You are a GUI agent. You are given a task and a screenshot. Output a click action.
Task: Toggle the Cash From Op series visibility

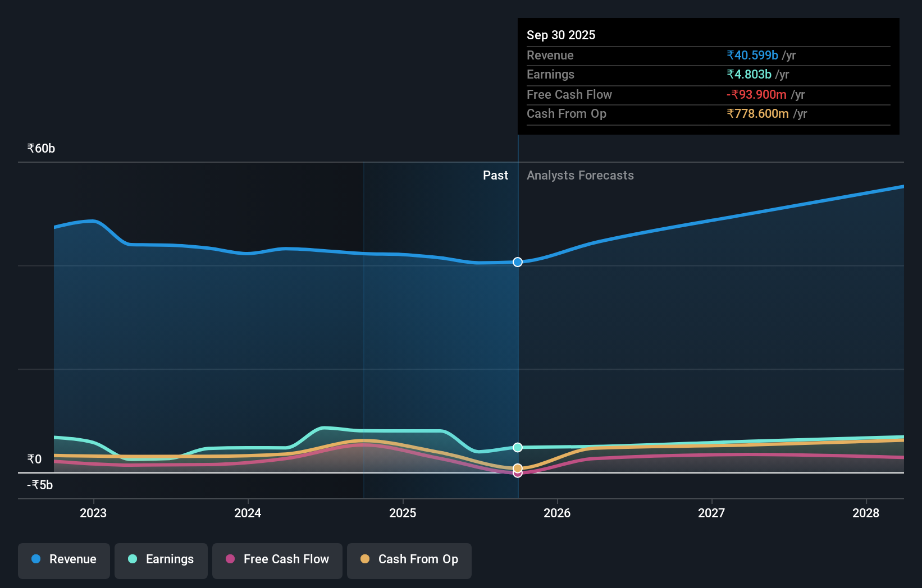[x=409, y=559]
